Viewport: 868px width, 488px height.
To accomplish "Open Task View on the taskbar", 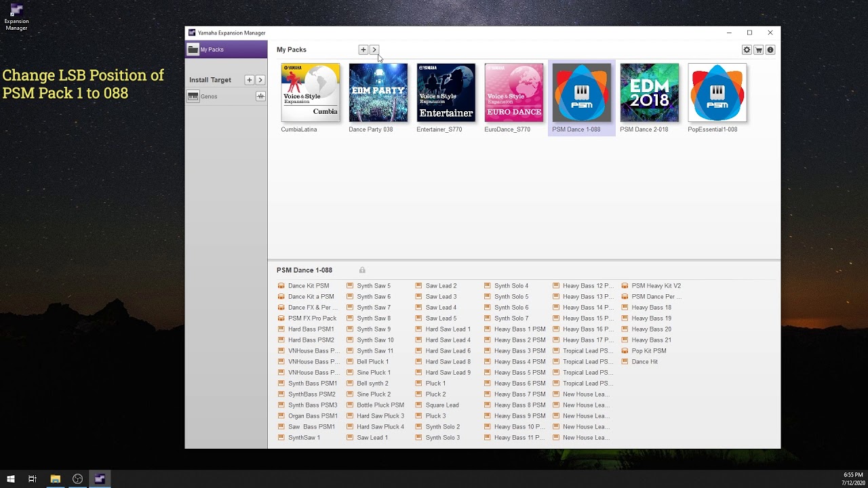I will (x=33, y=479).
